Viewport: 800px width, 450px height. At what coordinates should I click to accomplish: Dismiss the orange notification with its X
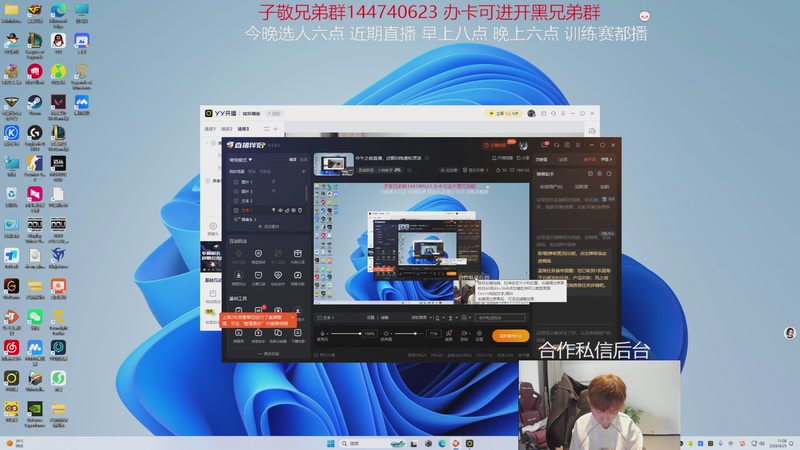[x=292, y=317]
